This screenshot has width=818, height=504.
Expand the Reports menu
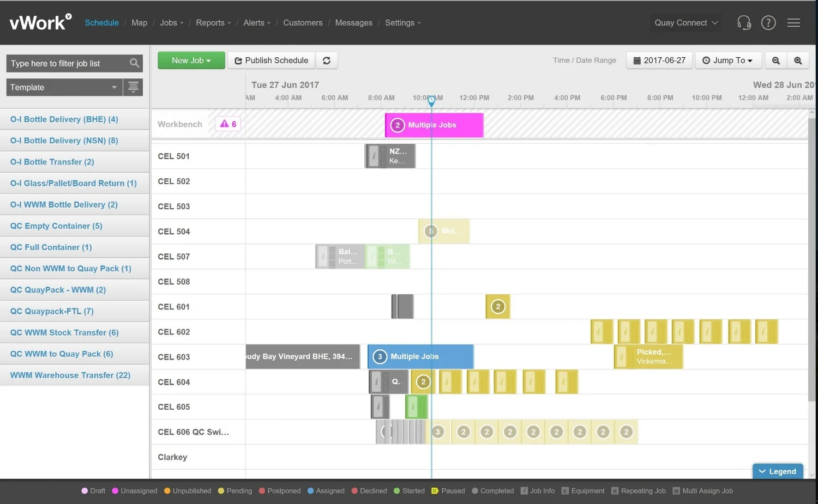(213, 23)
